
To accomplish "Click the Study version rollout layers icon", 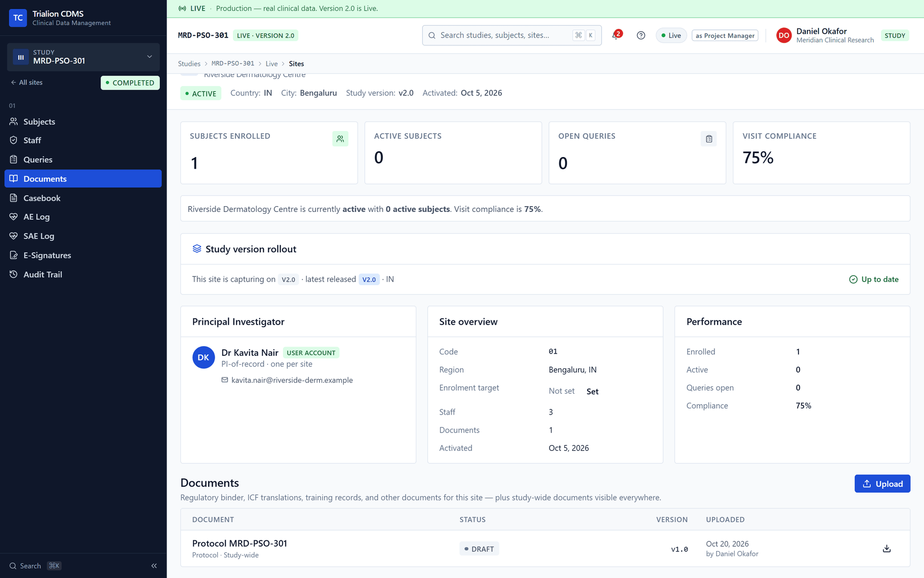I will 197,249.
